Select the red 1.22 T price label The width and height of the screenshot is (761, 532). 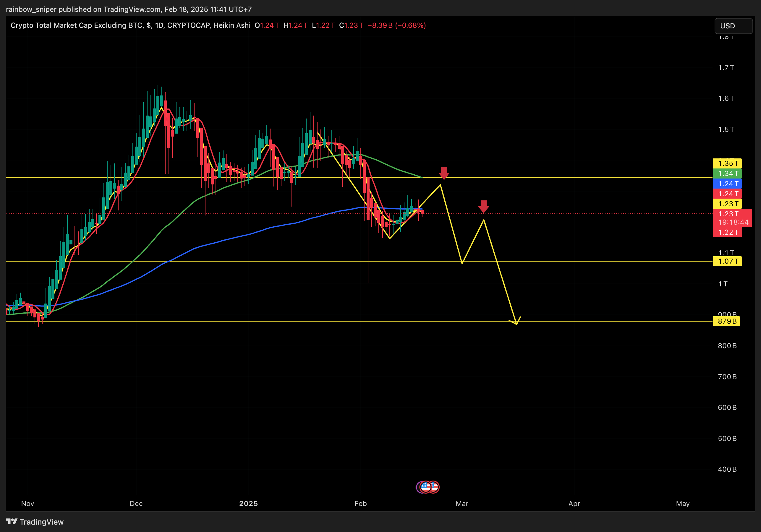point(728,232)
